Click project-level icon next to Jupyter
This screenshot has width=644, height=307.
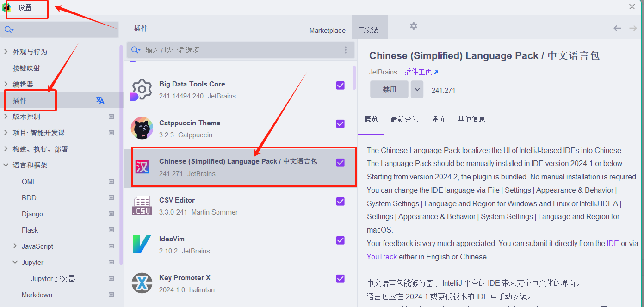[x=111, y=262]
